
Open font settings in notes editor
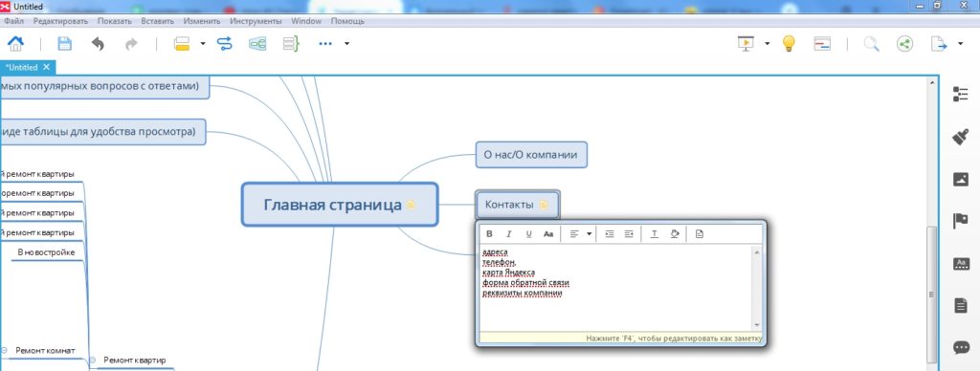548,233
